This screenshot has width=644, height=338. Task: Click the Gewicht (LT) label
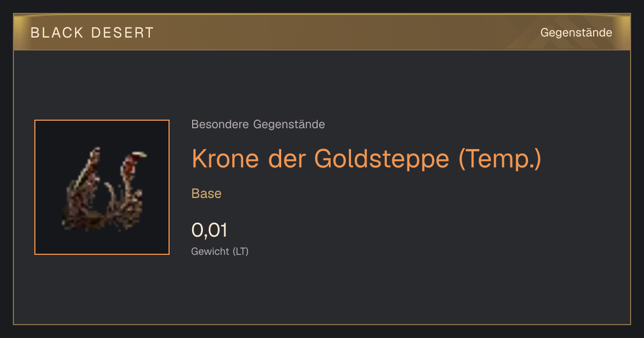tap(220, 251)
